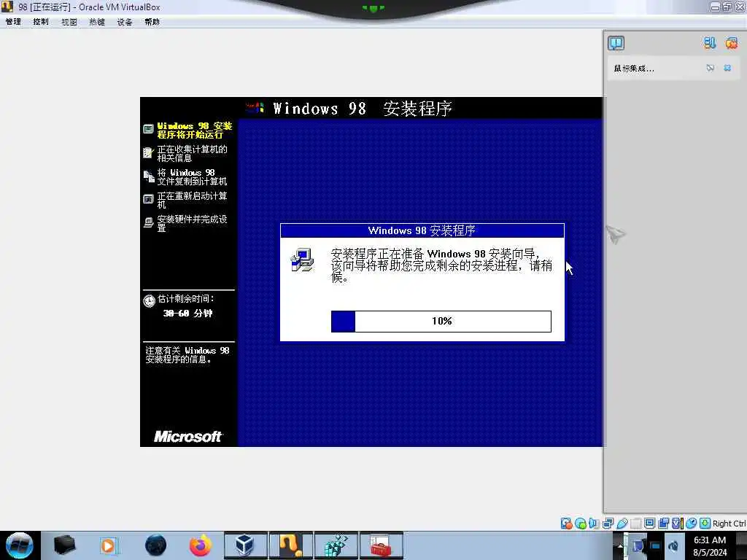Click the tray computer monitor icon

(x=638, y=545)
